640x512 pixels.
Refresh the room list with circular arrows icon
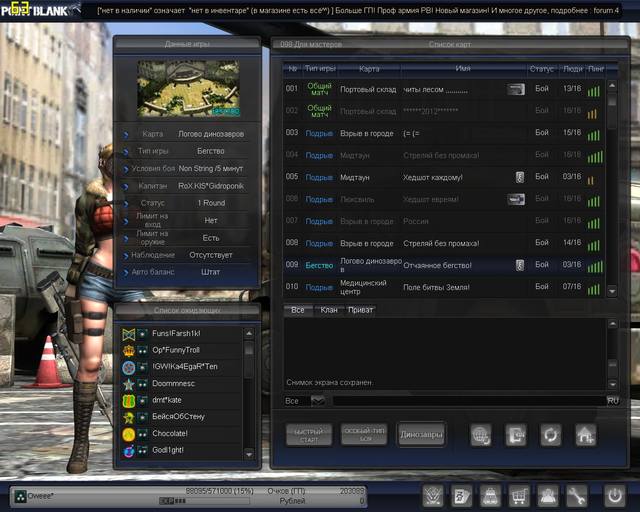[x=551, y=435]
